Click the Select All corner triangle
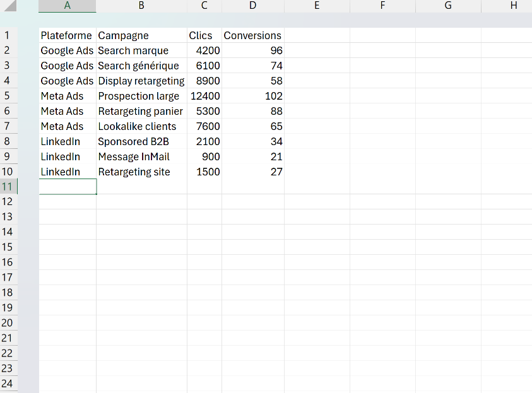The image size is (532, 393). coord(9,6)
